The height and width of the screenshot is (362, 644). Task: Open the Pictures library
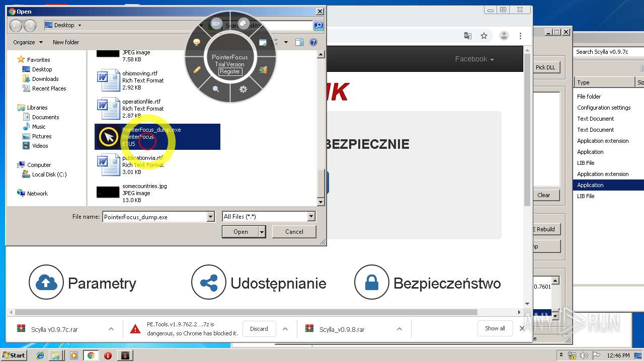pos(42,136)
